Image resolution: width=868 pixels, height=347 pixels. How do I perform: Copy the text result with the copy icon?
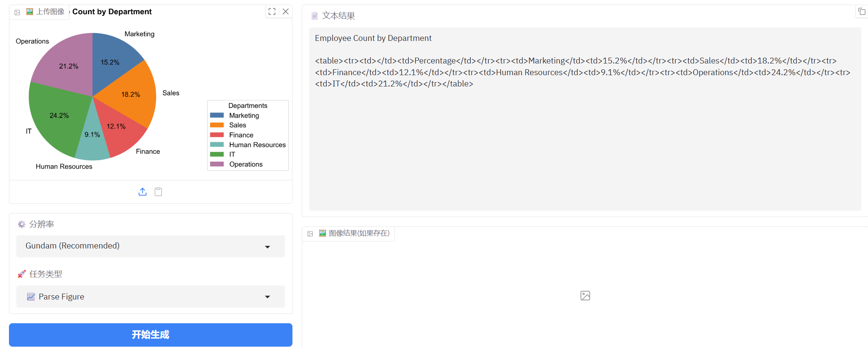click(x=861, y=12)
